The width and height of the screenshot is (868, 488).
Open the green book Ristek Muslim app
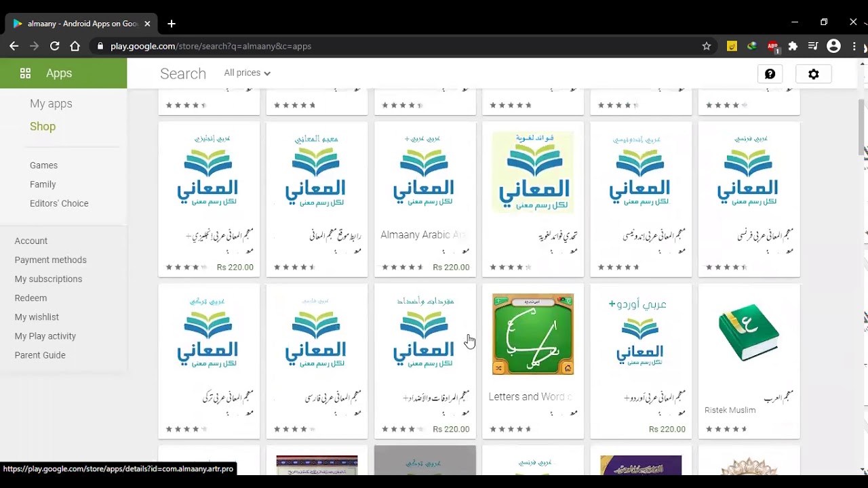click(749, 333)
